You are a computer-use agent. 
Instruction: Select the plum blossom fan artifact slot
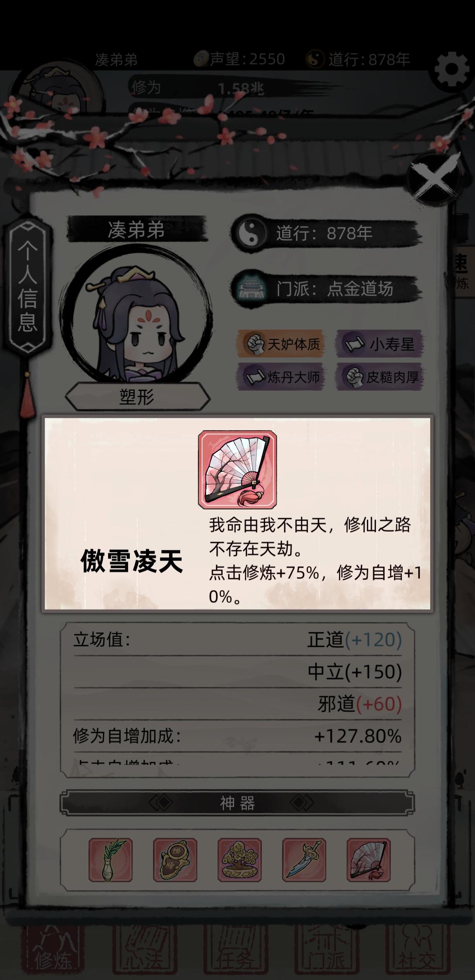tap(369, 860)
